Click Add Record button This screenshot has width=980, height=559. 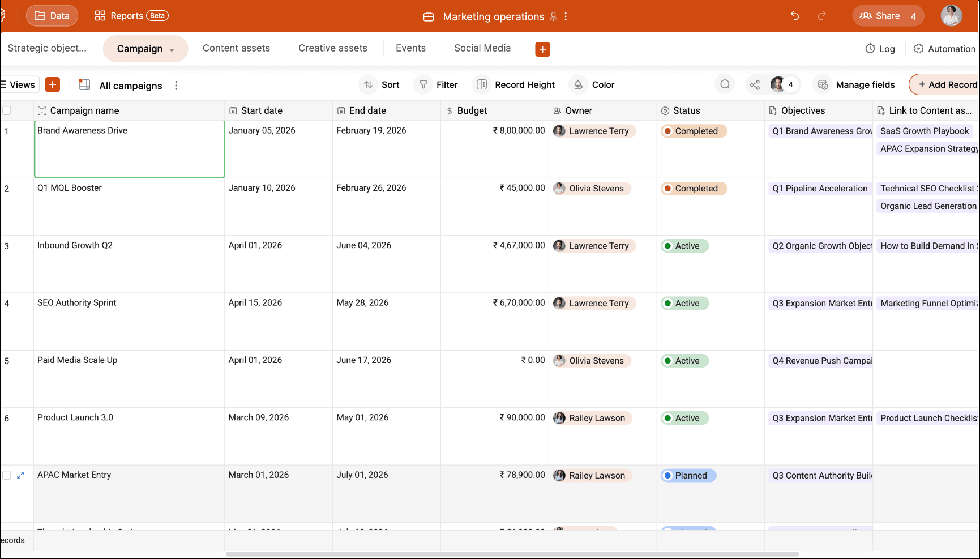coord(945,84)
